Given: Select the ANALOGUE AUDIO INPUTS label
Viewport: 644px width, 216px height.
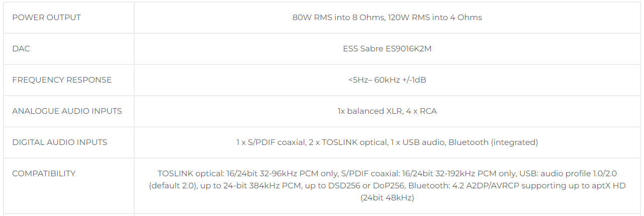Looking at the screenshot, I should click(67, 111).
